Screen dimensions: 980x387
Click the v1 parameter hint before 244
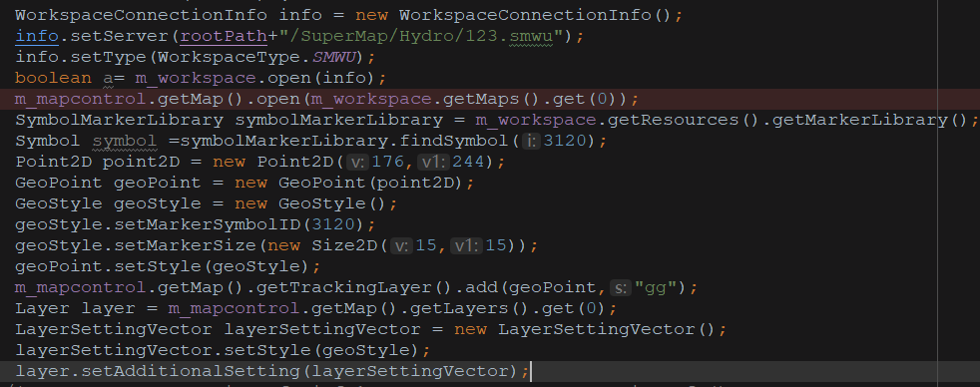pos(432,163)
